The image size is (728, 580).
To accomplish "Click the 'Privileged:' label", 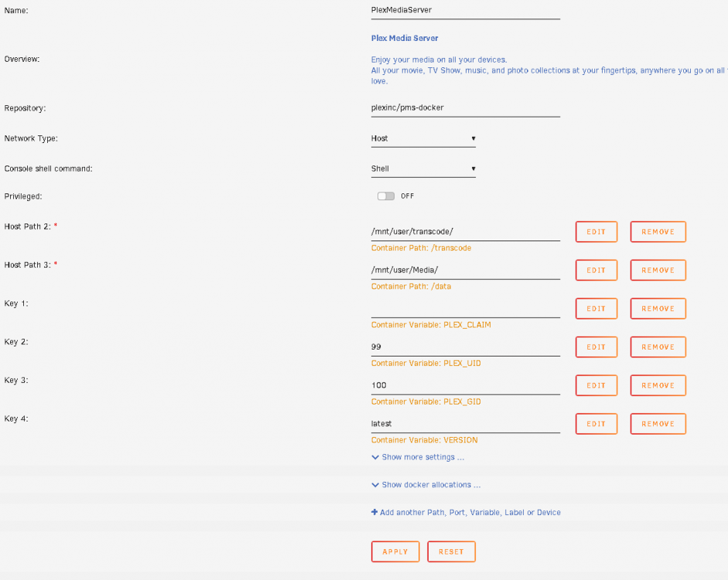I will [23, 196].
